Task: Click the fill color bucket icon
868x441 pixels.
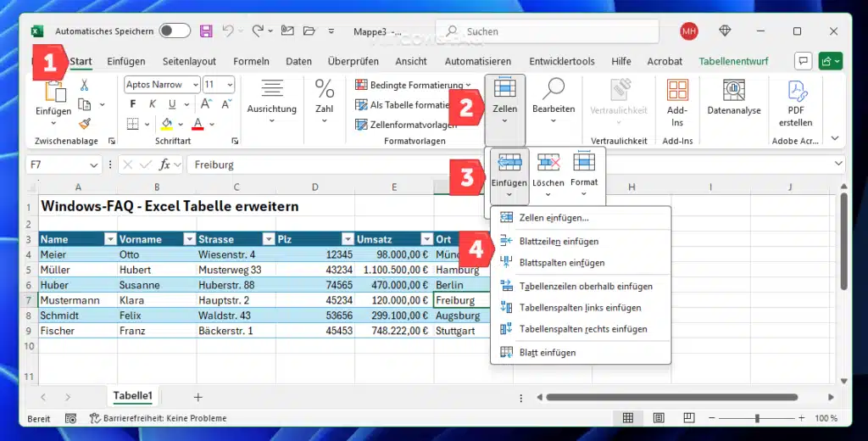Action: pyautogui.click(x=167, y=124)
